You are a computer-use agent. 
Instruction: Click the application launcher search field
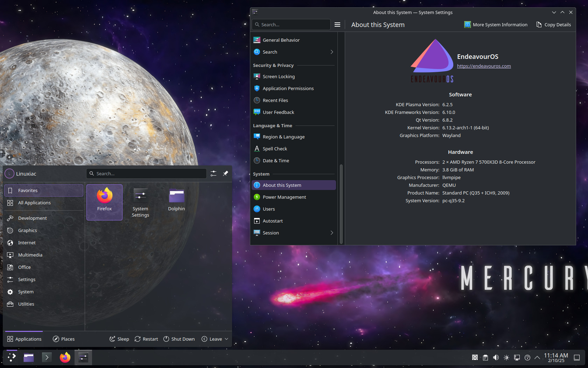(x=146, y=173)
